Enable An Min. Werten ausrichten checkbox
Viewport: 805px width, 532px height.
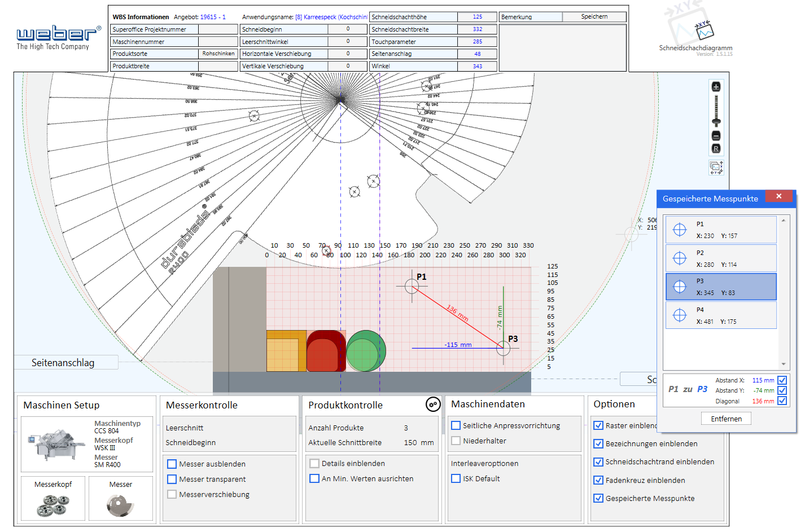click(314, 479)
